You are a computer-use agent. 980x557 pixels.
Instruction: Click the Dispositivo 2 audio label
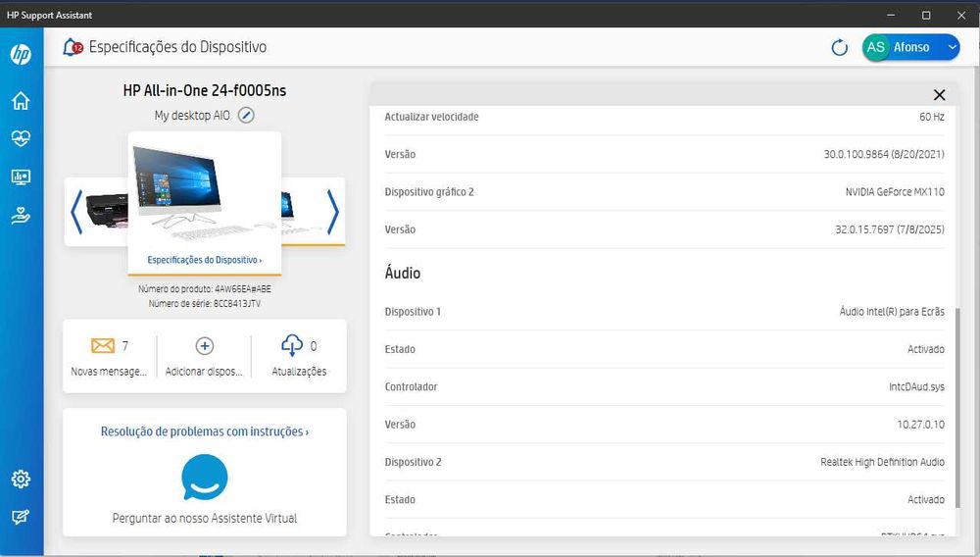(413, 462)
